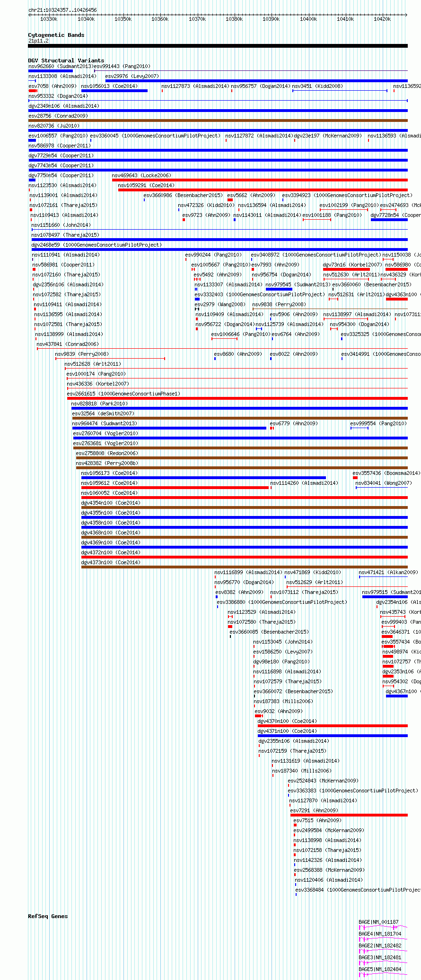Open the dgv2349n106 (Alsmadi2014) variant label

point(64,106)
